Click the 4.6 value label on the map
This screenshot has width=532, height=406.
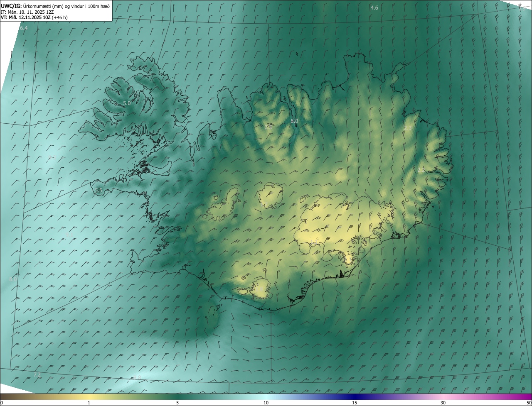click(374, 7)
